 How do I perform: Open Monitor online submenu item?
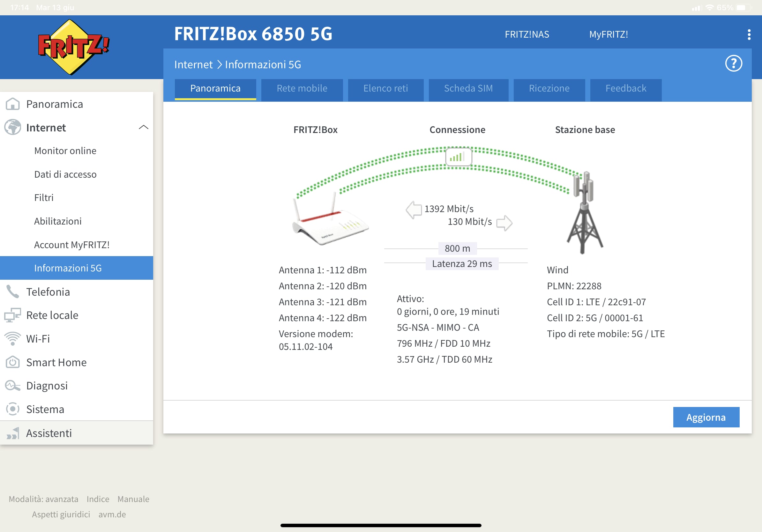(77, 151)
